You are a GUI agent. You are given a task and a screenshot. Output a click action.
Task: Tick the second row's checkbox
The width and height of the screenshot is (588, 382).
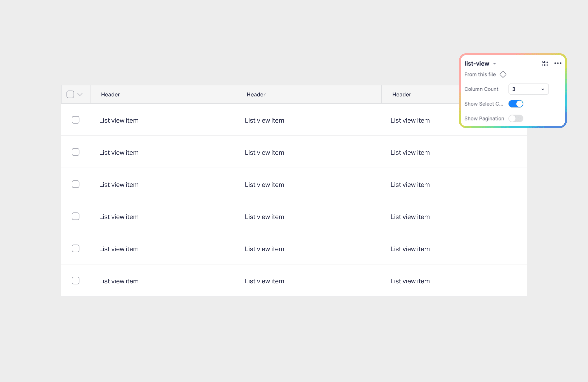[x=75, y=152]
